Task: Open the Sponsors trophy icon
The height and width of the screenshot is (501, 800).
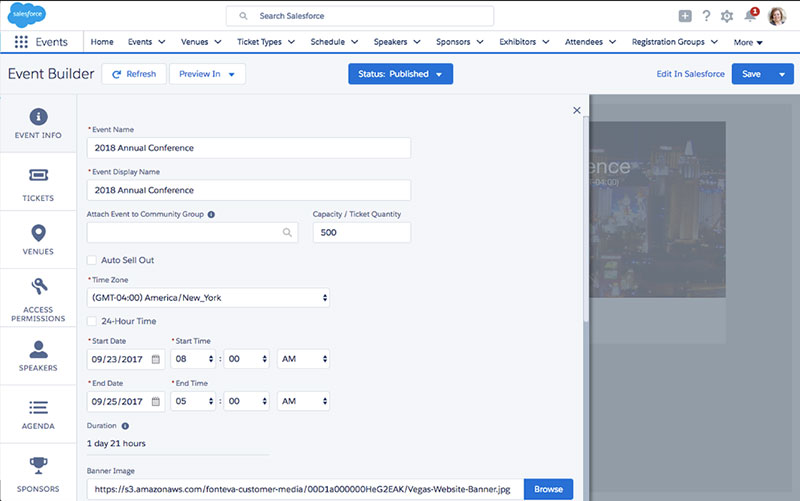Action: point(38,465)
